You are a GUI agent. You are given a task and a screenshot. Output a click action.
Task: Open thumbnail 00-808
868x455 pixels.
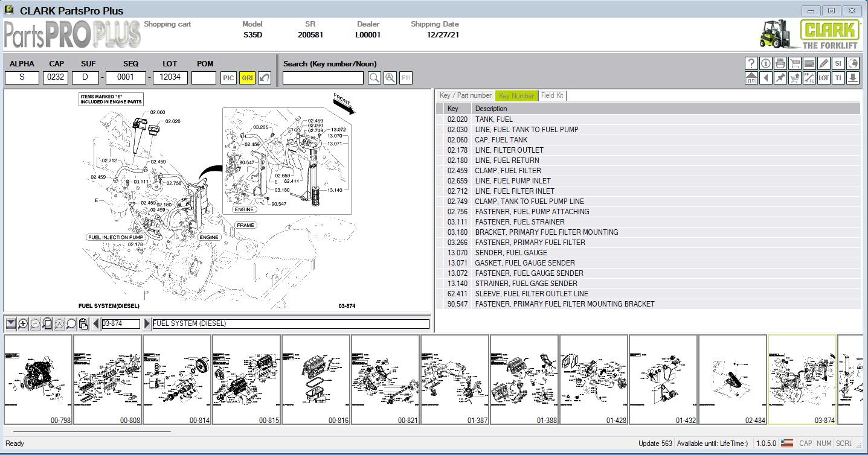click(x=108, y=380)
